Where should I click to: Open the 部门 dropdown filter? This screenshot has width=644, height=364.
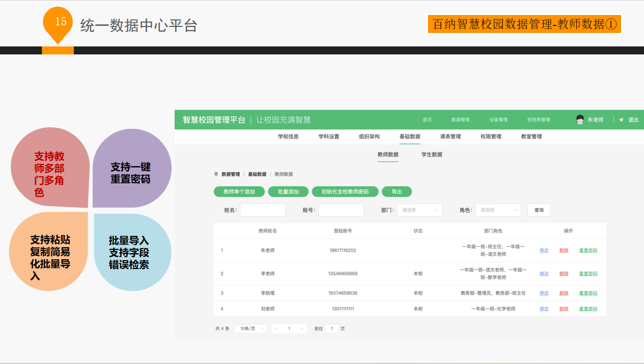(420, 210)
